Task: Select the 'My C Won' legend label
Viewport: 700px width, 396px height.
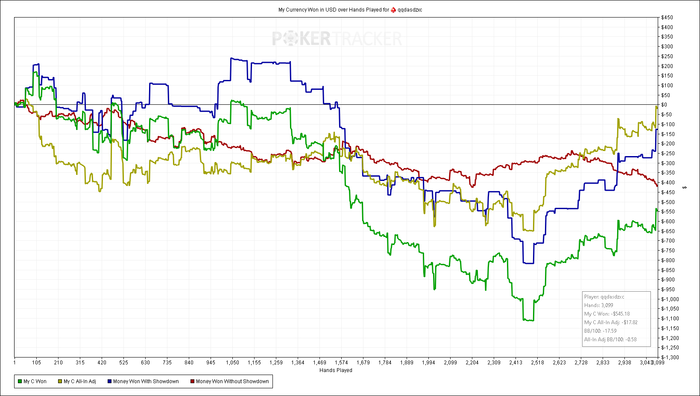Action: tap(35, 382)
